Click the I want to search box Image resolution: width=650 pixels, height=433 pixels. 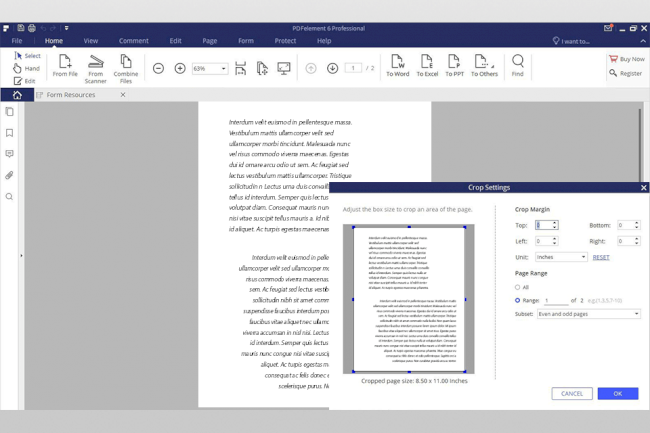point(571,41)
